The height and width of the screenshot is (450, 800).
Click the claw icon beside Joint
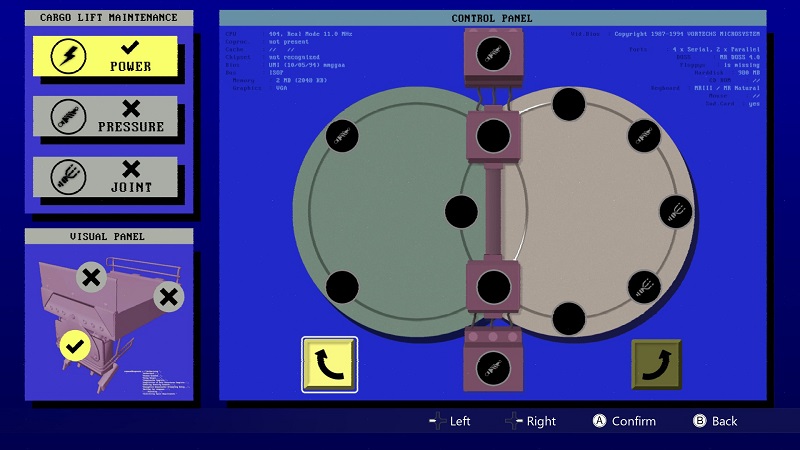click(x=68, y=177)
